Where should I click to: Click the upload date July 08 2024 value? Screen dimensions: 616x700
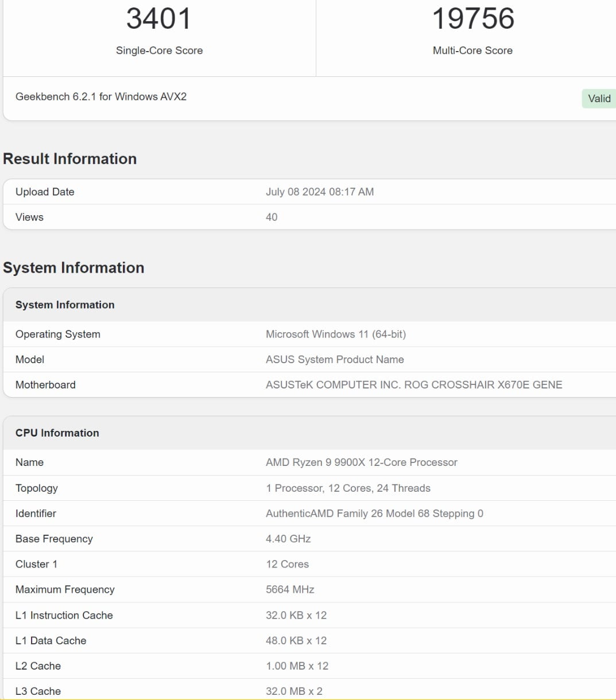pos(319,192)
